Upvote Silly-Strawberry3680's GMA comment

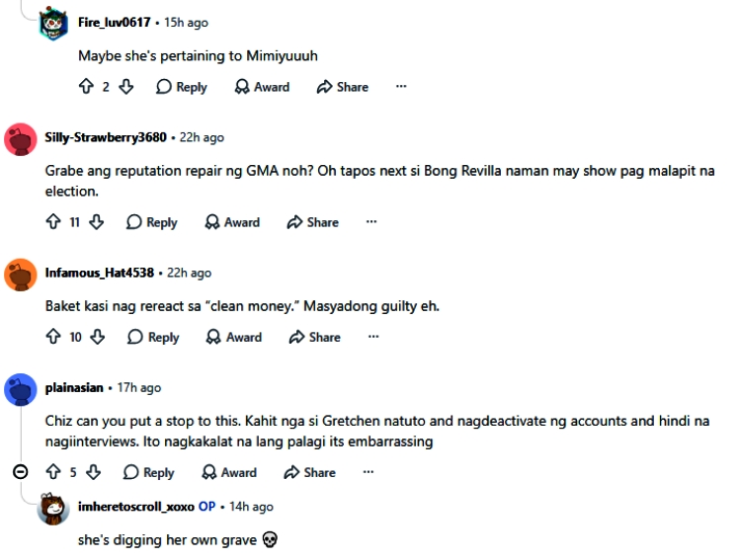coord(53,221)
